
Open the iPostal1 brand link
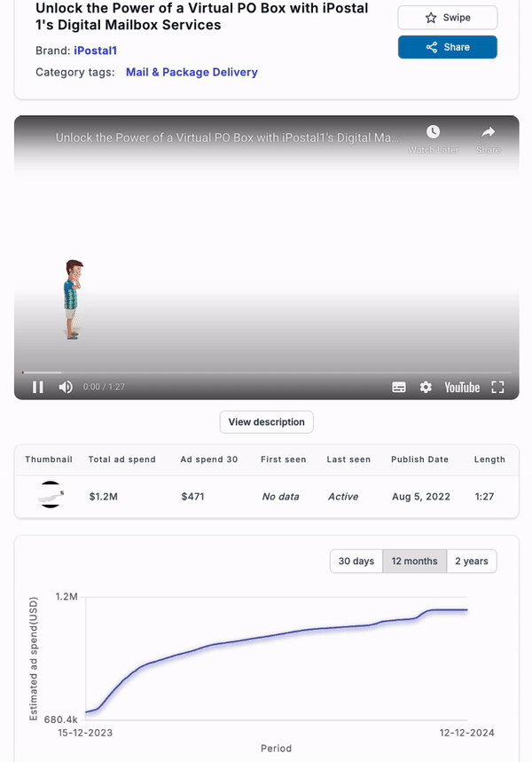click(95, 51)
